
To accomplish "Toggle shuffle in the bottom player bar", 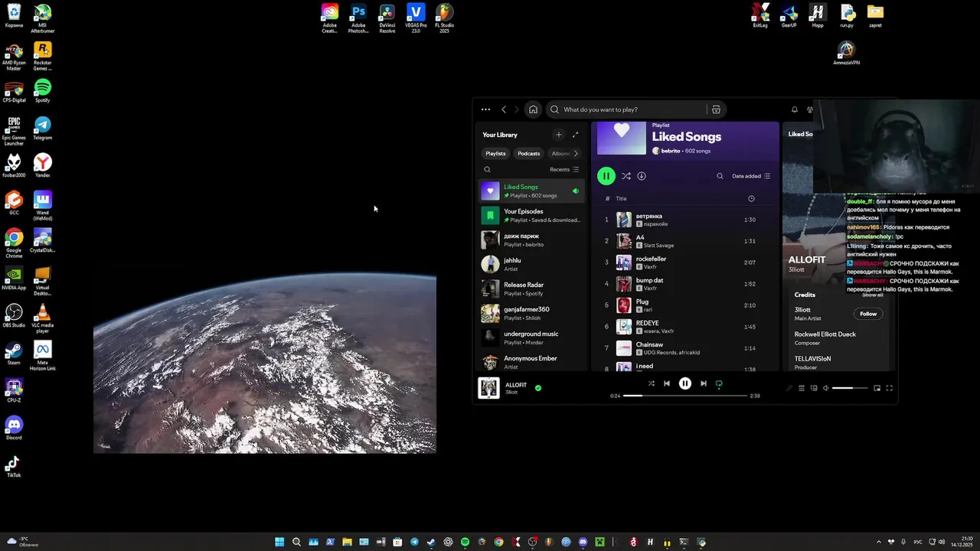I will pos(651,383).
